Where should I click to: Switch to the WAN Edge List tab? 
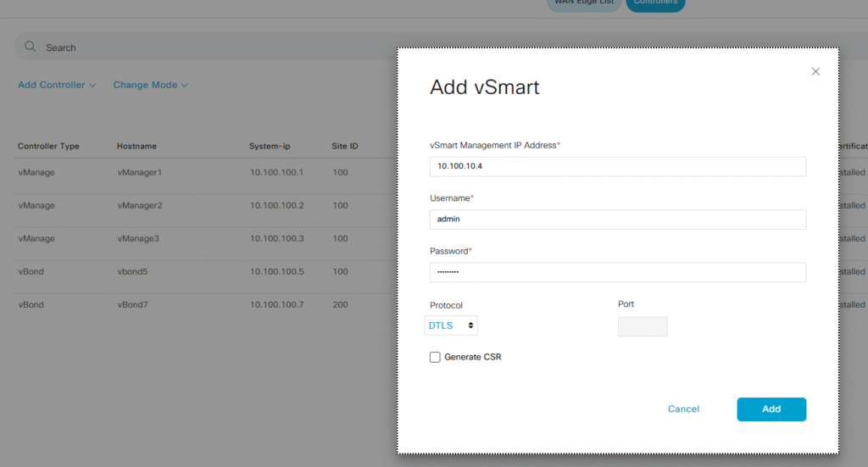click(x=582, y=4)
